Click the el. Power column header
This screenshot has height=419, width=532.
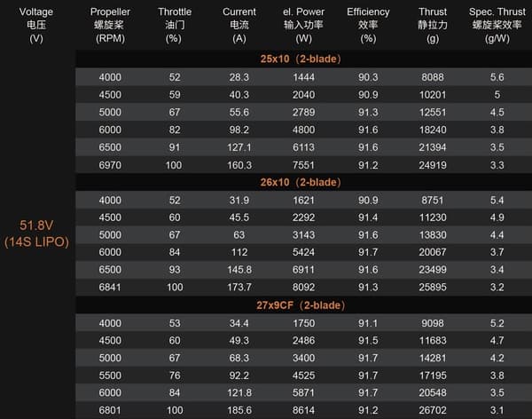[x=303, y=25]
